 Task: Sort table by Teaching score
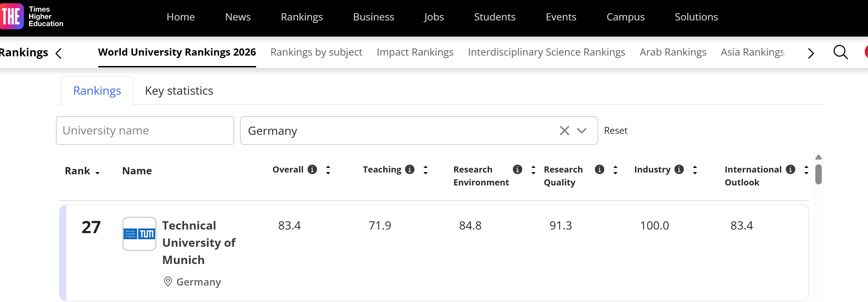pyautogui.click(x=426, y=170)
